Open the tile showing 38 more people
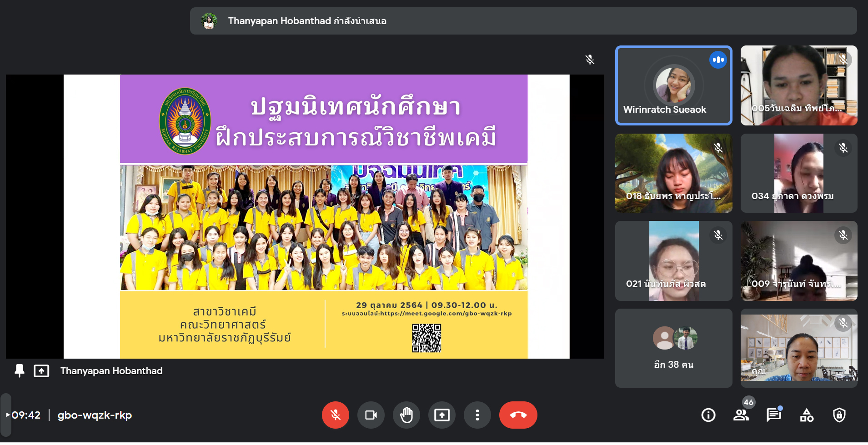868x445 pixels. click(673, 348)
